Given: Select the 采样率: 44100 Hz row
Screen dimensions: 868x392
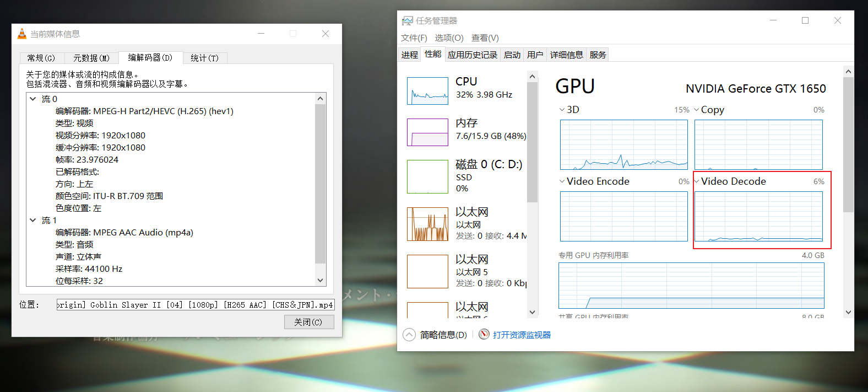Looking at the screenshot, I should pos(89,269).
